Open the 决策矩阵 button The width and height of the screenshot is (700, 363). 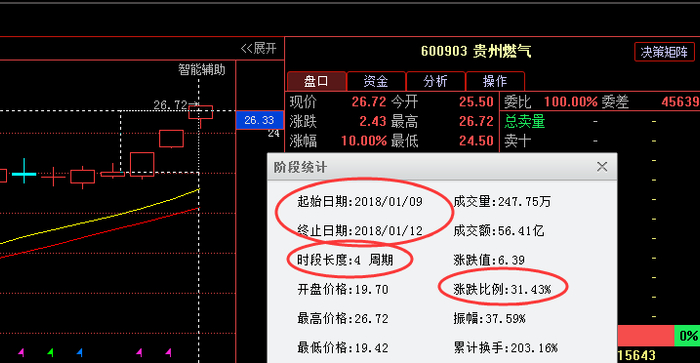[x=664, y=52]
